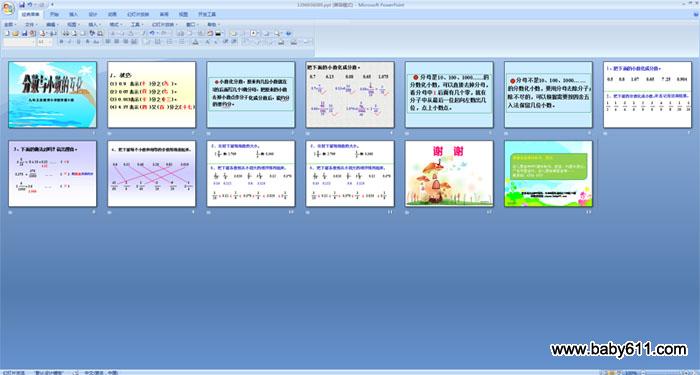The width and height of the screenshot is (700, 375).
Task: Open the font size dropdown
Action: tap(45, 42)
